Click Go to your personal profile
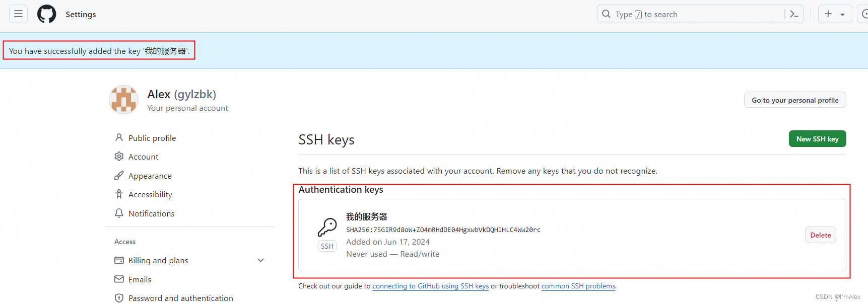Screen dimensions: 868x304 coord(795,100)
